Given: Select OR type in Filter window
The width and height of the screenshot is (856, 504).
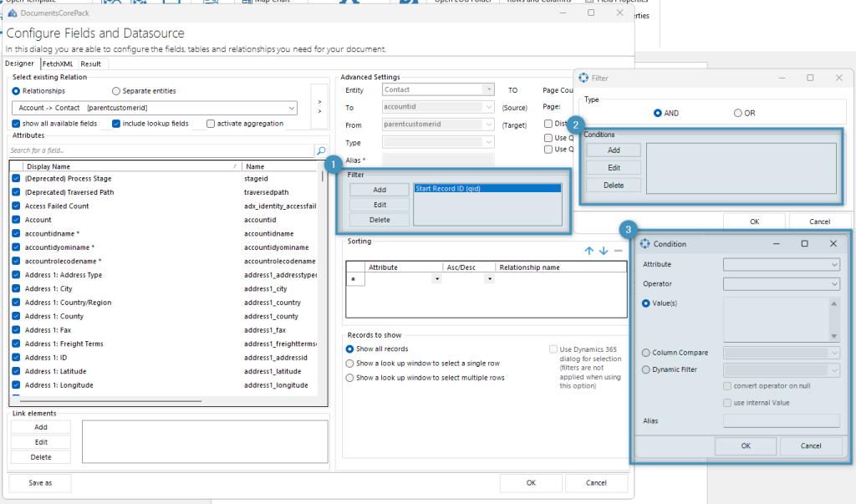Looking at the screenshot, I should [737, 113].
